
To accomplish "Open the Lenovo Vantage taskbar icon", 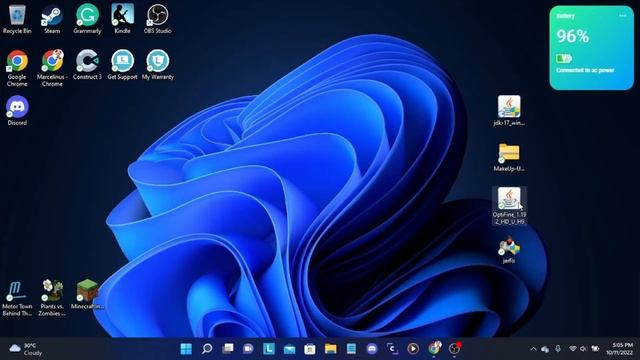I will (x=269, y=349).
